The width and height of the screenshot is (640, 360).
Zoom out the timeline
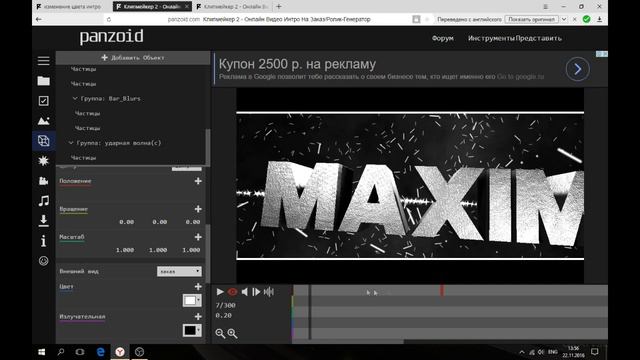click(x=220, y=333)
